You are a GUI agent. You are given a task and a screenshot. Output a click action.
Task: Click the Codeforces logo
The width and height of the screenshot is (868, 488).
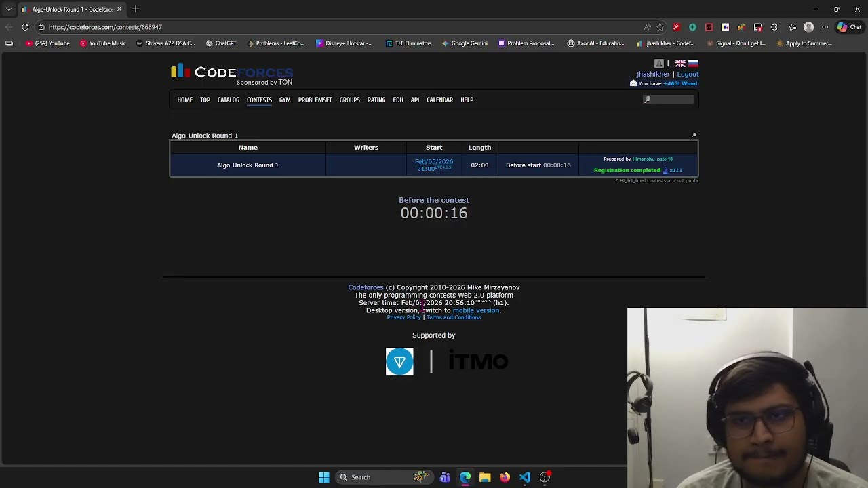tap(232, 72)
